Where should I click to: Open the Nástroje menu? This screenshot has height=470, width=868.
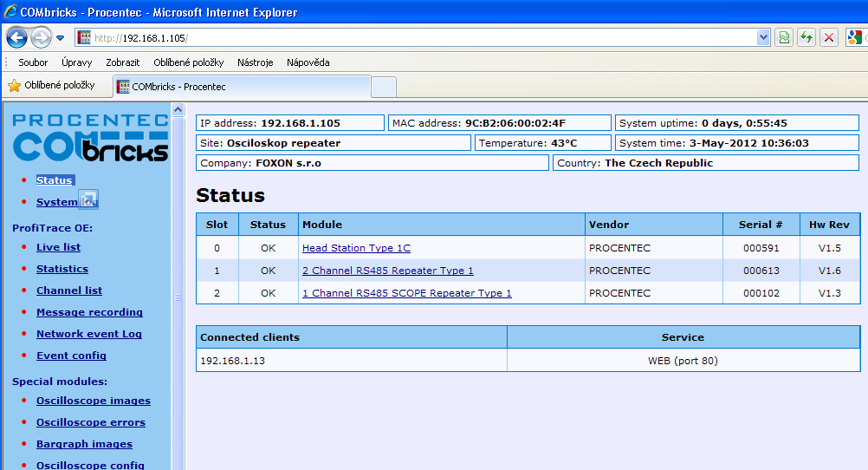[x=256, y=62]
